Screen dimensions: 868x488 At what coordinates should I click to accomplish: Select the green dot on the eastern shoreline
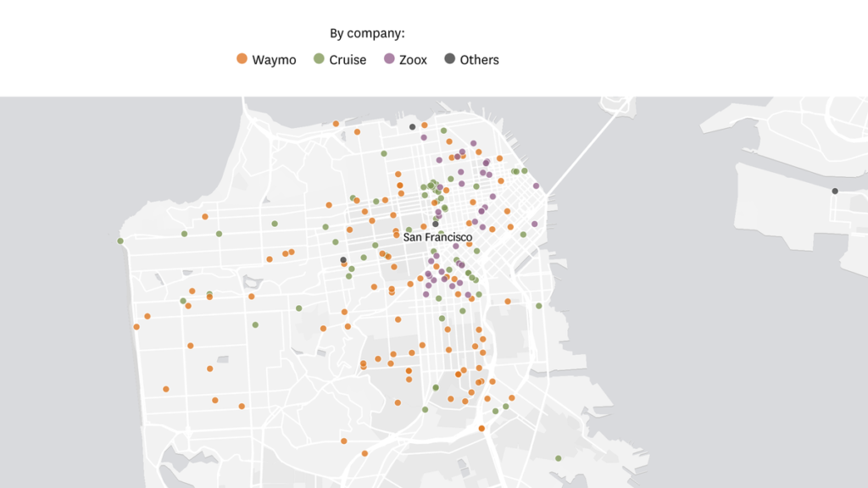[x=538, y=306]
